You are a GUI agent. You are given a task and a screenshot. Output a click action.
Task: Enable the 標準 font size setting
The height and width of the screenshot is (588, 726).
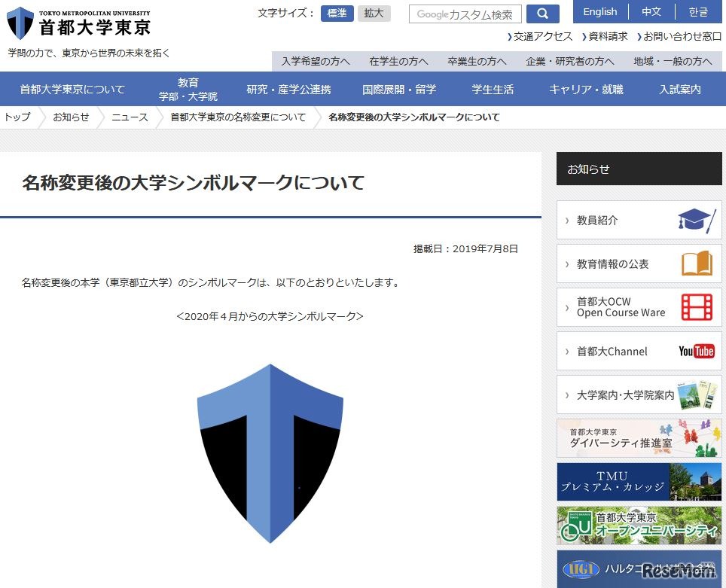click(337, 13)
